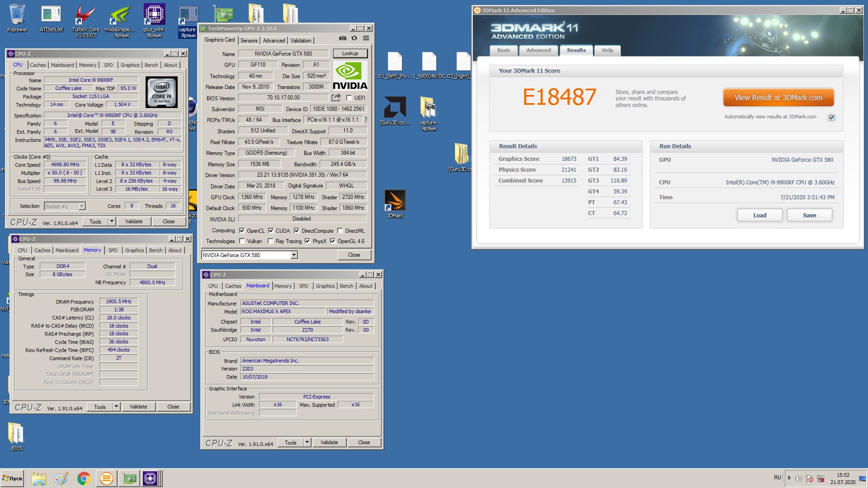868x488 pixels.
Task: Open GPU selection dropdown in GPU-Z
Action: pos(294,255)
